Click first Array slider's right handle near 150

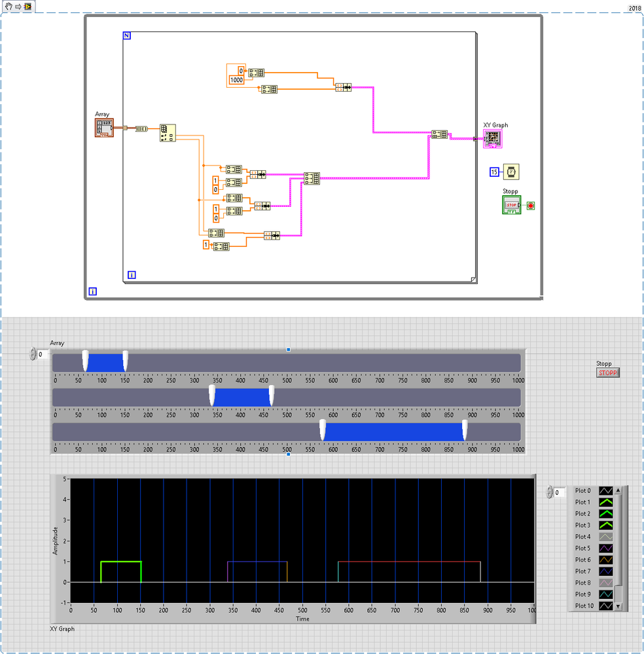coord(125,361)
